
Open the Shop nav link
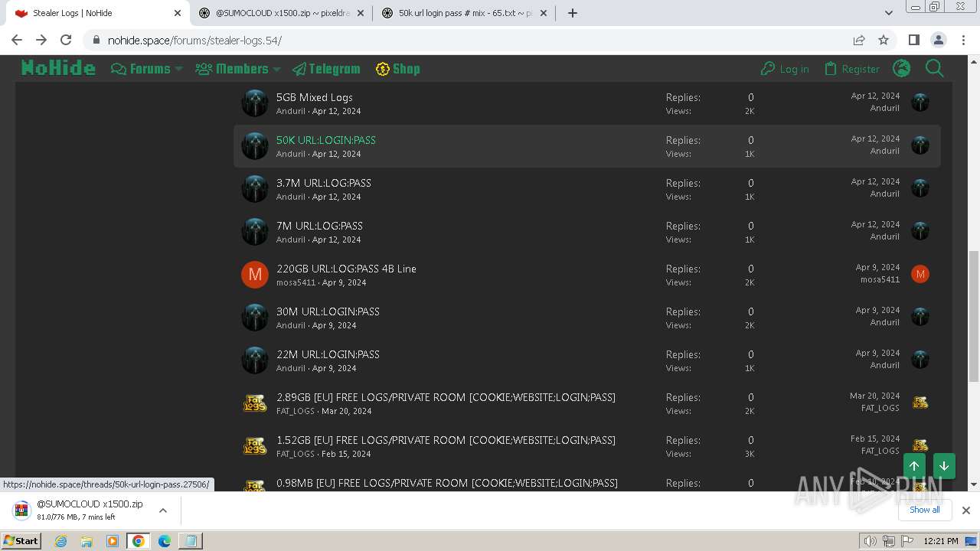tap(397, 69)
